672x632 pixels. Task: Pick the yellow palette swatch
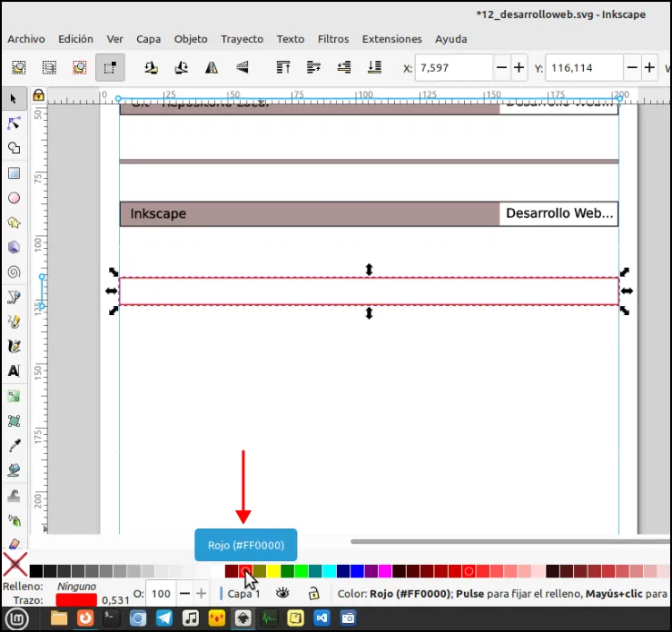click(x=273, y=571)
